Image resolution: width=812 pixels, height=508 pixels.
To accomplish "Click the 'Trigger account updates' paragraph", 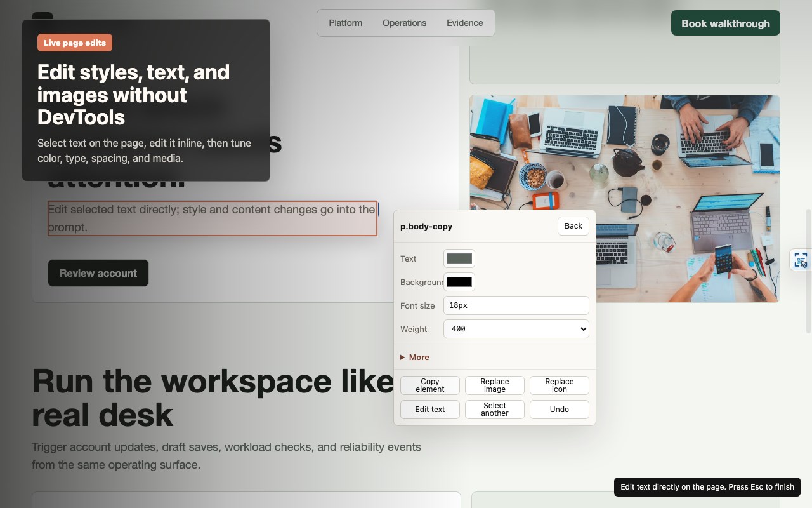I will tap(226, 456).
